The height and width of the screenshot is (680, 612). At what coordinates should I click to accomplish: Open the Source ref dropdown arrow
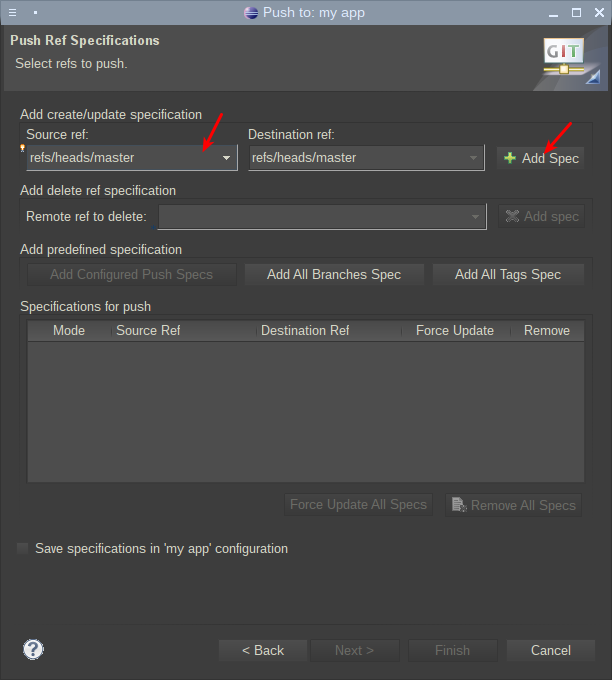pyautogui.click(x=226, y=158)
